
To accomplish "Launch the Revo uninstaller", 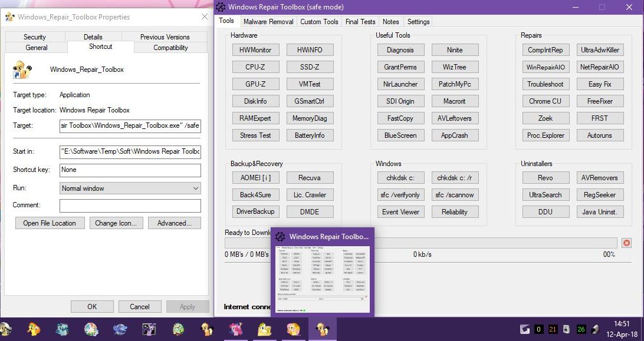I will point(546,178).
